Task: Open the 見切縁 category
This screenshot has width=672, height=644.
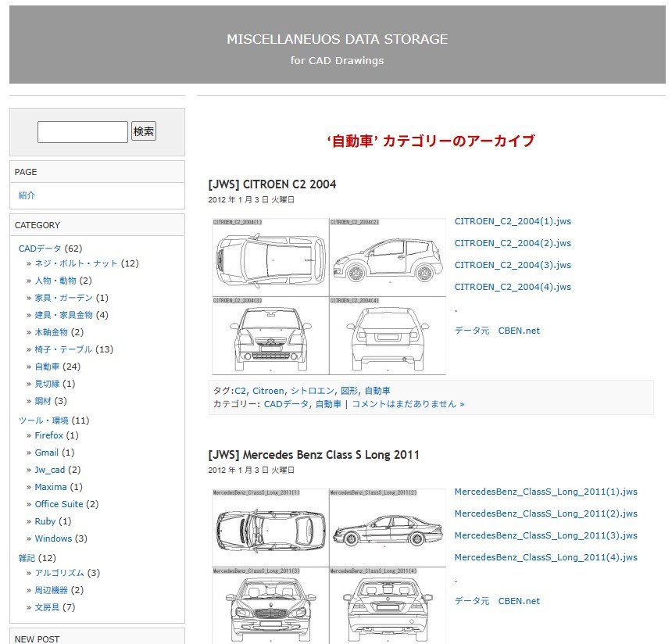Action: [47, 384]
